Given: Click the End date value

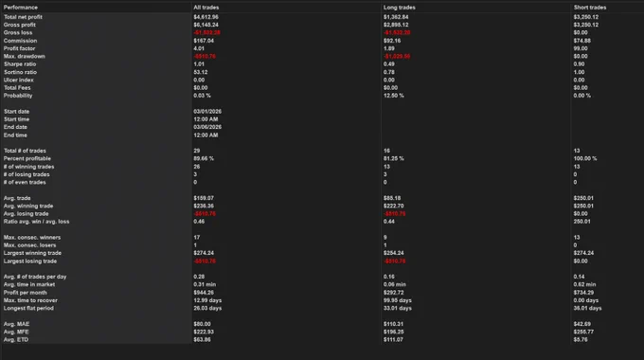Looking at the screenshot, I should click(207, 127).
